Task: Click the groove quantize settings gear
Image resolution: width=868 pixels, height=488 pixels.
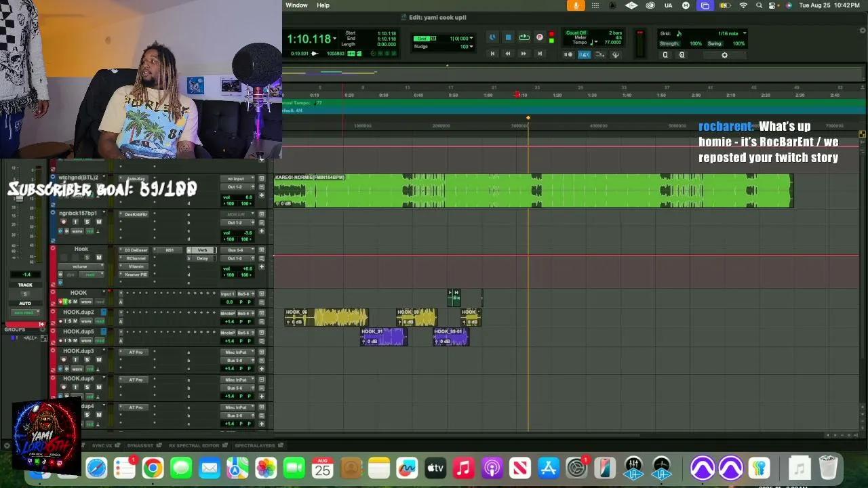Action: click(x=724, y=55)
